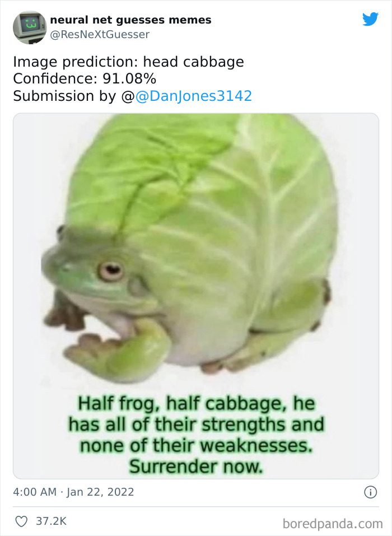This screenshot has height=536, width=392.
Task: Open the @ResNeXtGuesser handle
Action: point(100,35)
